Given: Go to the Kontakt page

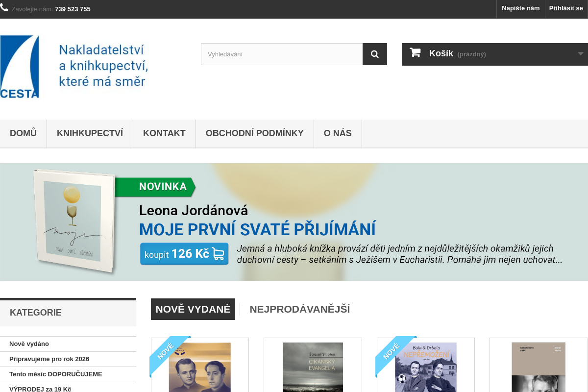Looking at the screenshot, I should tap(164, 133).
